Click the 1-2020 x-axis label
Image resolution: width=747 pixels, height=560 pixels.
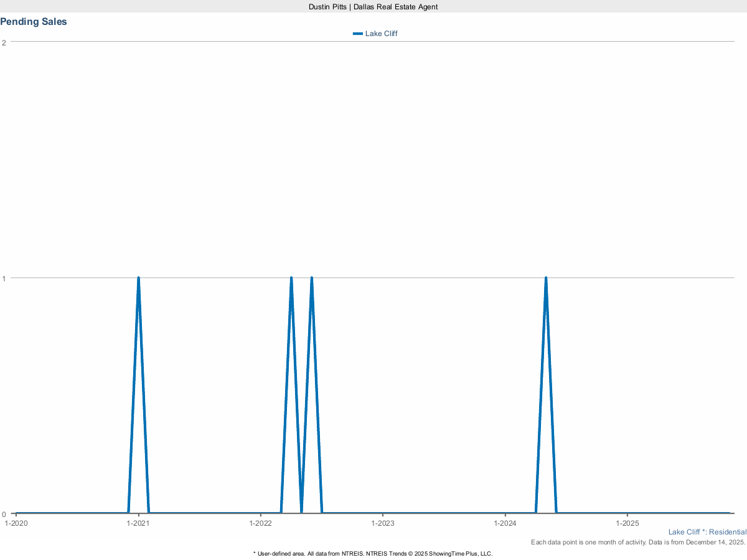[x=16, y=523]
